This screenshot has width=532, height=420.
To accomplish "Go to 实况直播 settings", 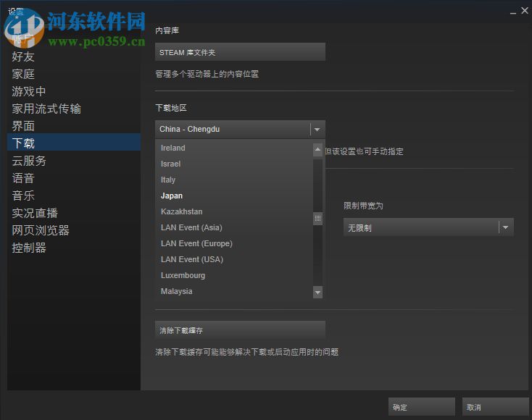I will pos(74,213).
